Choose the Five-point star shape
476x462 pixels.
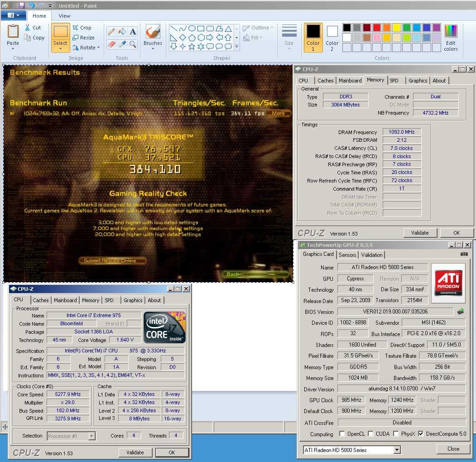point(192,47)
